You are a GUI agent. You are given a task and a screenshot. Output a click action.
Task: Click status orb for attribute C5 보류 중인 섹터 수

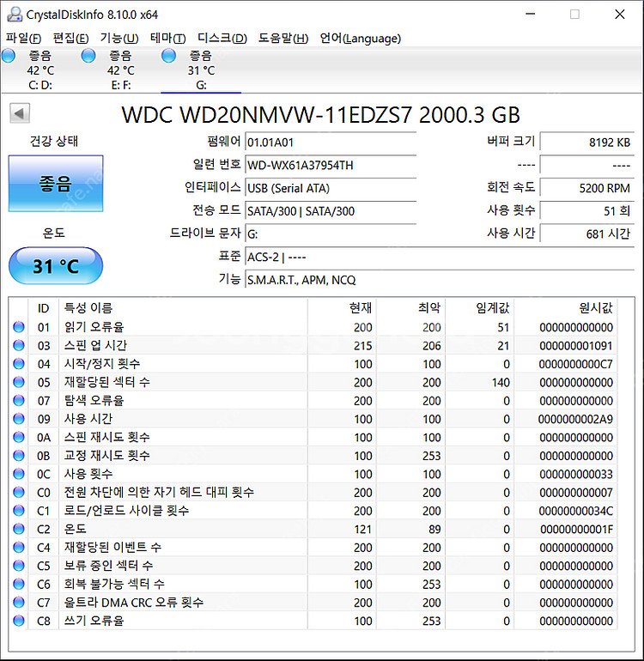[19, 566]
